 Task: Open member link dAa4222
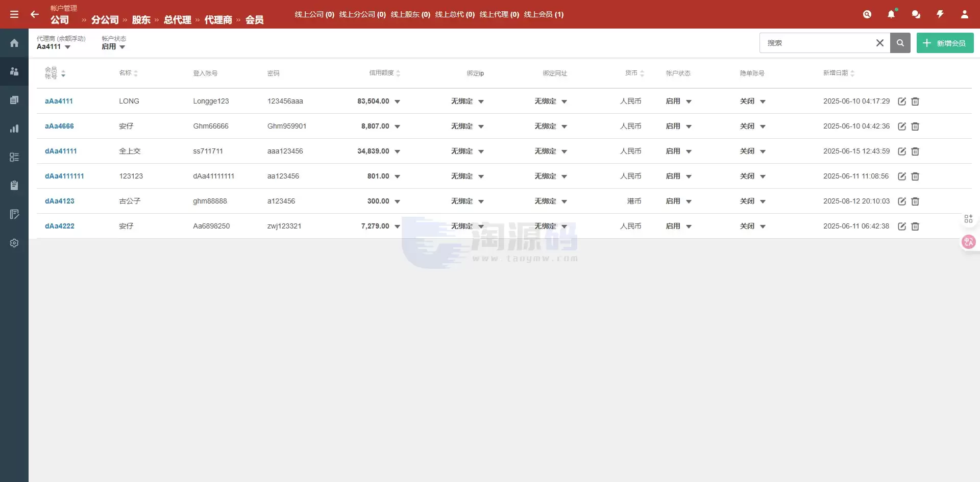click(x=60, y=226)
